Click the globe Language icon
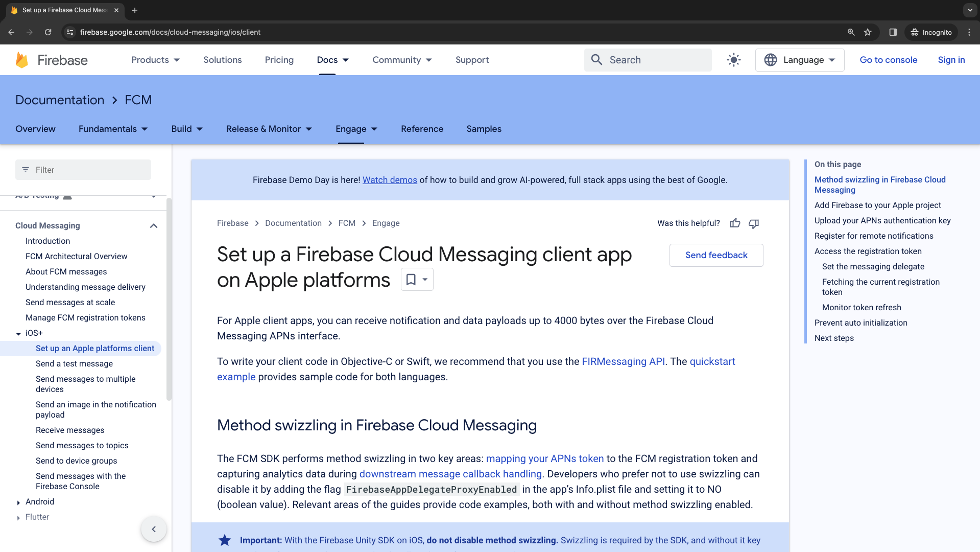Image resolution: width=980 pixels, height=552 pixels. click(x=771, y=60)
